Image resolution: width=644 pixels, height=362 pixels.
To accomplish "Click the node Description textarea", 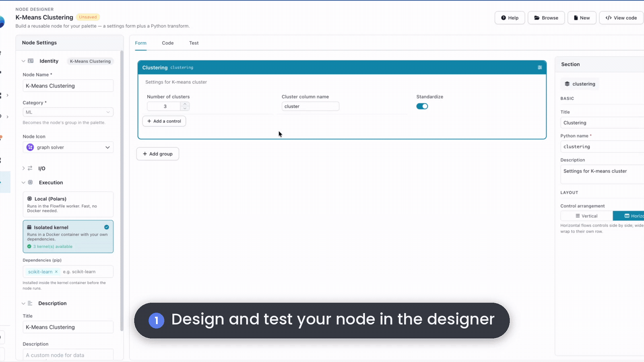I will click(68, 355).
